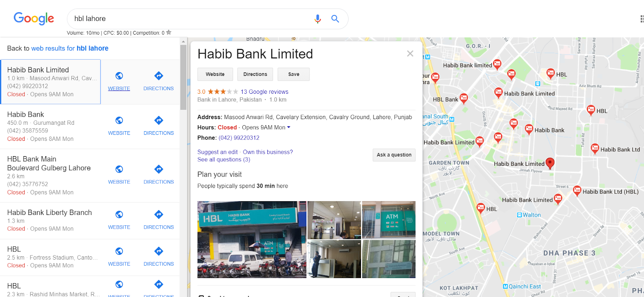The height and width of the screenshot is (297, 644).
Task: Click the phone number (042) 99220312 link
Action: [x=239, y=138]
